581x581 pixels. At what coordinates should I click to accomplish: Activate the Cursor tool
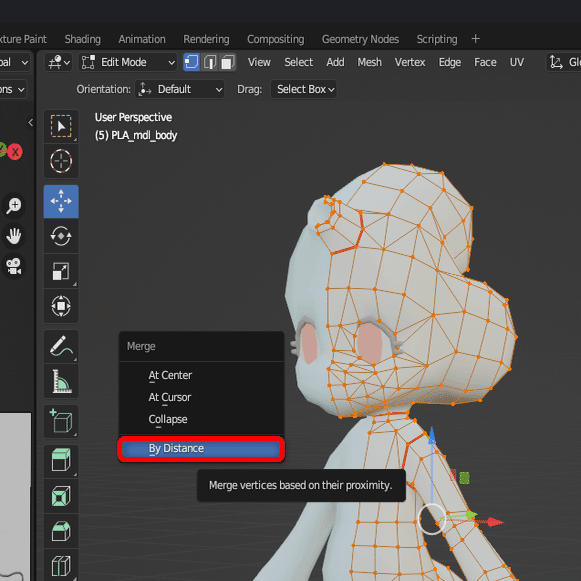click(x=61, y=161)
